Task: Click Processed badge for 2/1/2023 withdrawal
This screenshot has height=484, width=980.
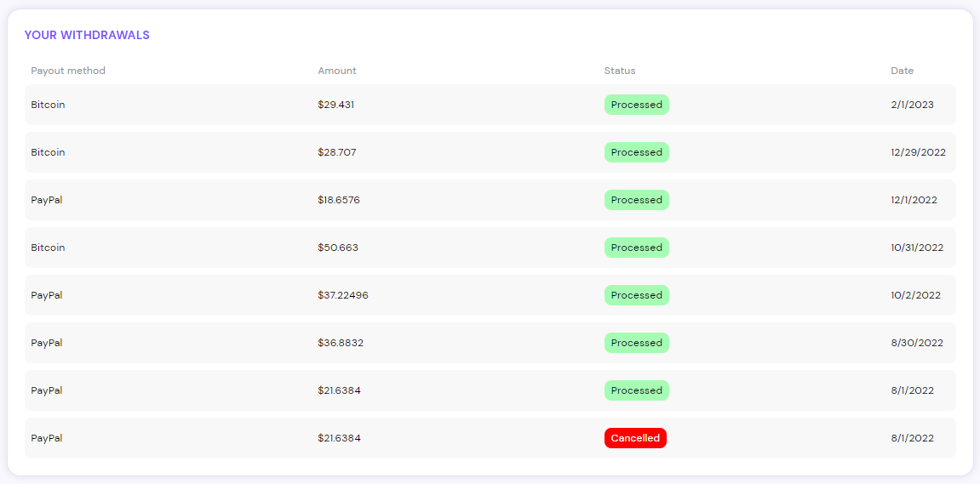Action: click(636, 105)
